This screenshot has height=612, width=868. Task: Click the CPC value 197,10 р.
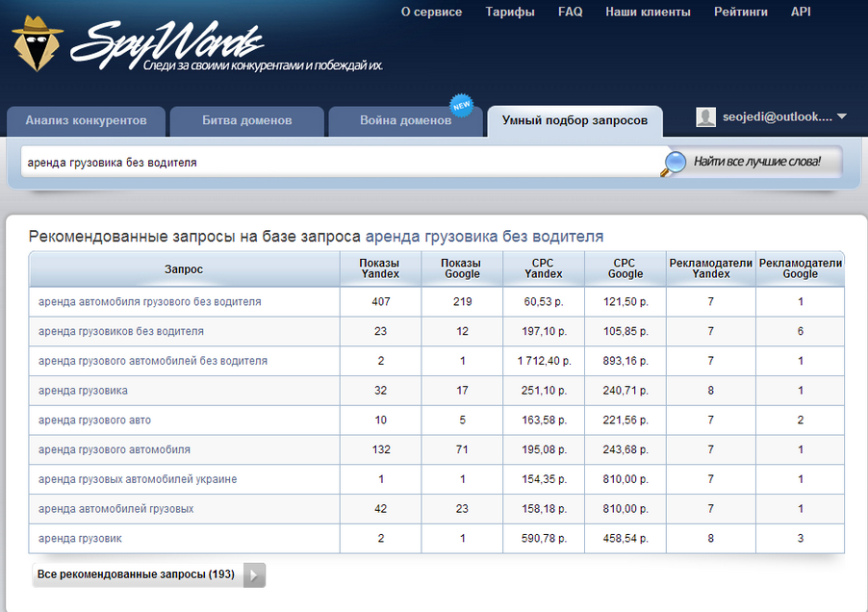click(x=544, y=331)
